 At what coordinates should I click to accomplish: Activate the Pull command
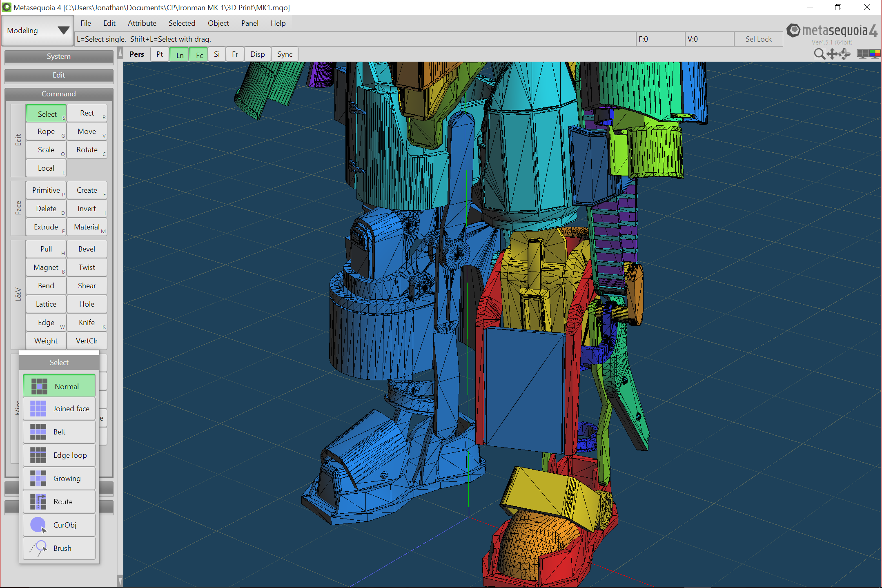[46, 249]
